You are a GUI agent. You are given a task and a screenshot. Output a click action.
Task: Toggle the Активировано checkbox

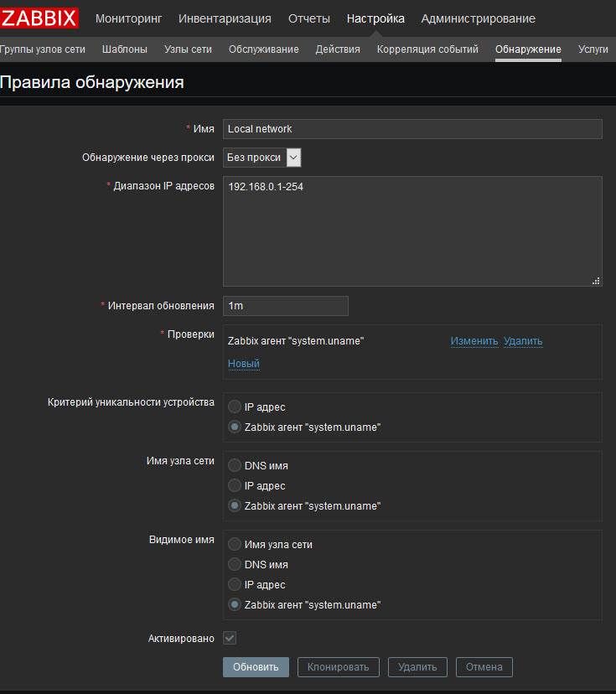[230, 639]
